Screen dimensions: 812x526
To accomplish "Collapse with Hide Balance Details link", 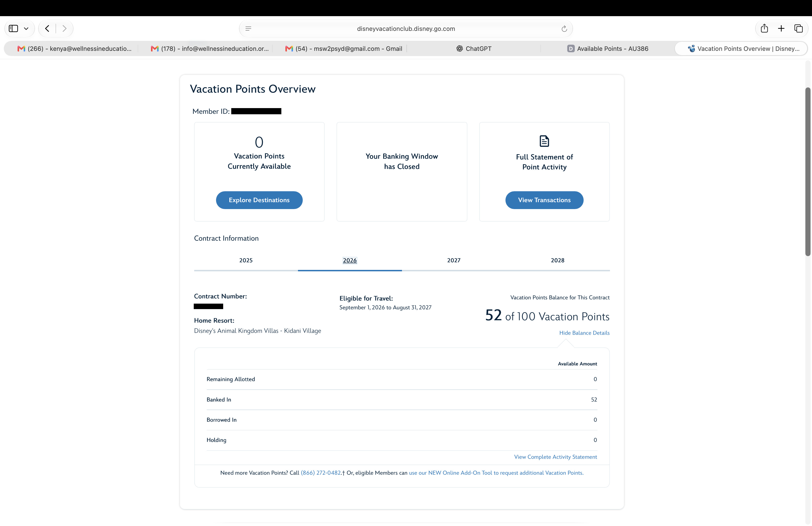I will tap(584, 333).
